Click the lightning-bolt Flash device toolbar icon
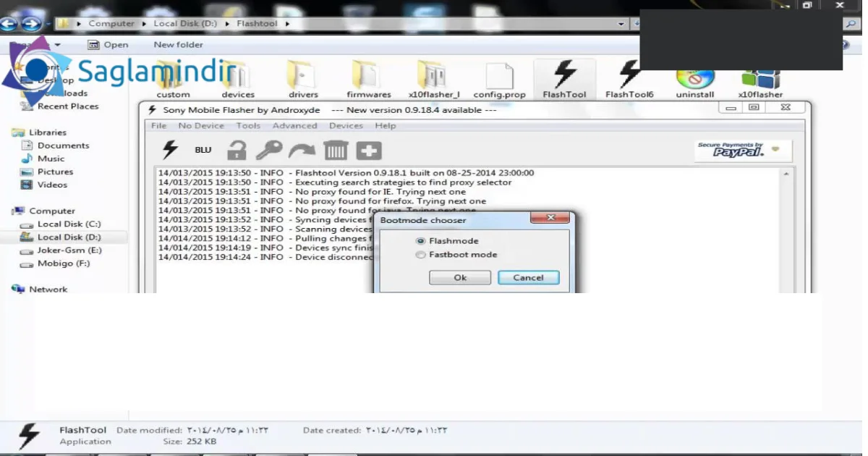This screenshot has width=868, height=456. coord(170,150)
